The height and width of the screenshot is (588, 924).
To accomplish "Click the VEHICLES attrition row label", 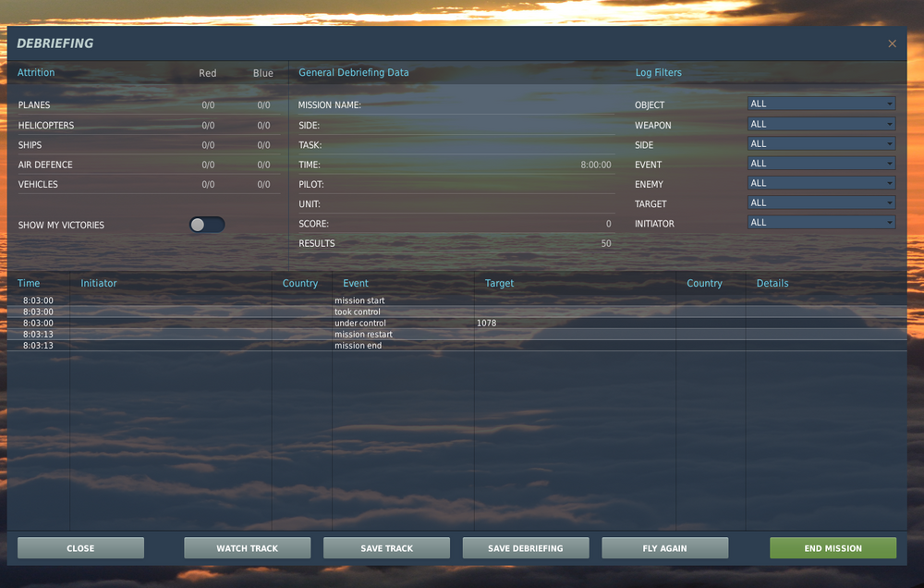I will click(38, 184).
